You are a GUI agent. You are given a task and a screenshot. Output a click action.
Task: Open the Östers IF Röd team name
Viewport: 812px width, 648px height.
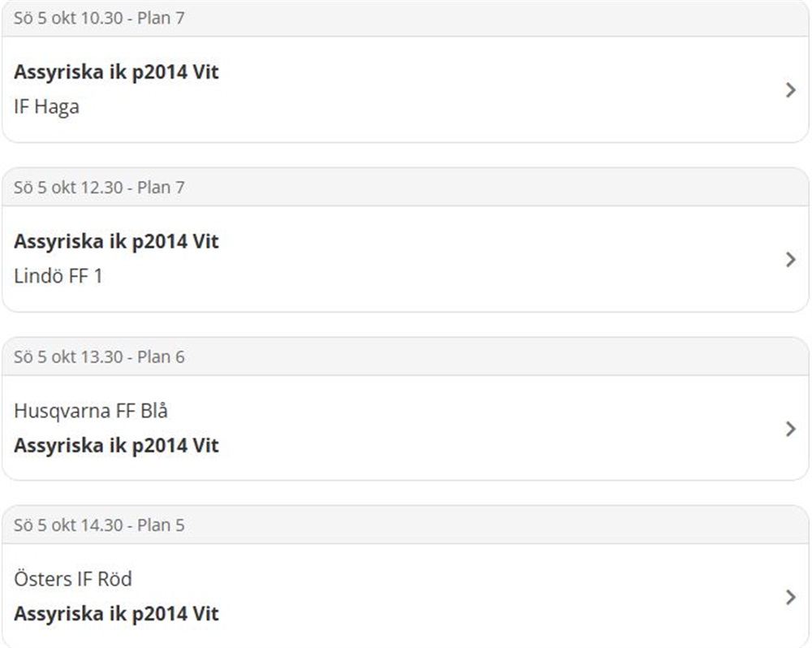coord(73,579)
